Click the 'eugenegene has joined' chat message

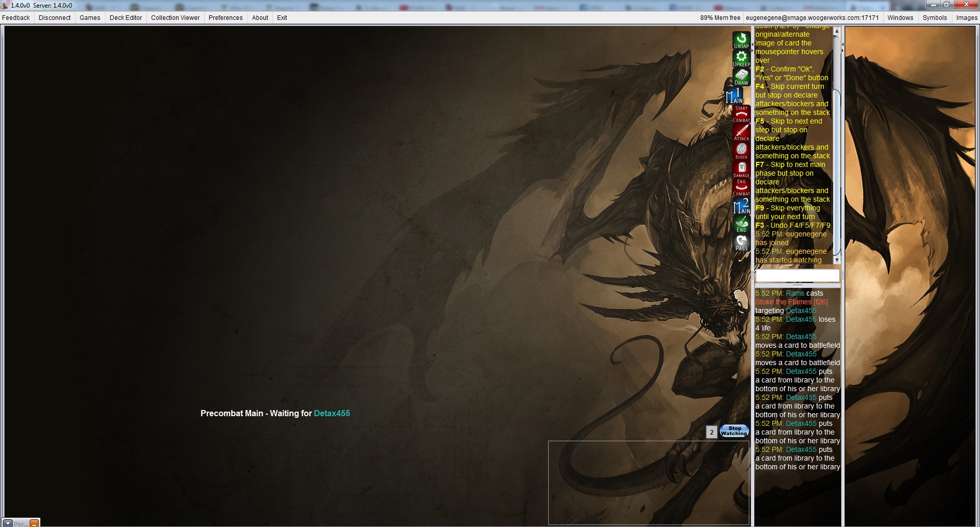(791, 238)
